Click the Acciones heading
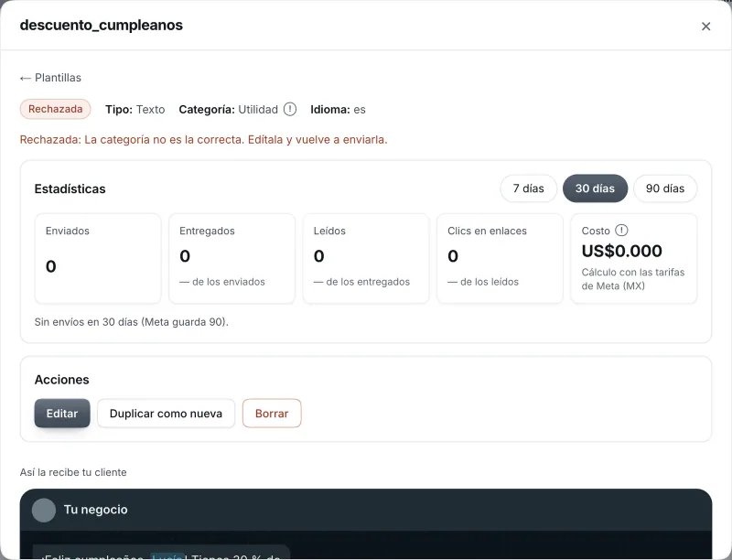 [61, 380]
